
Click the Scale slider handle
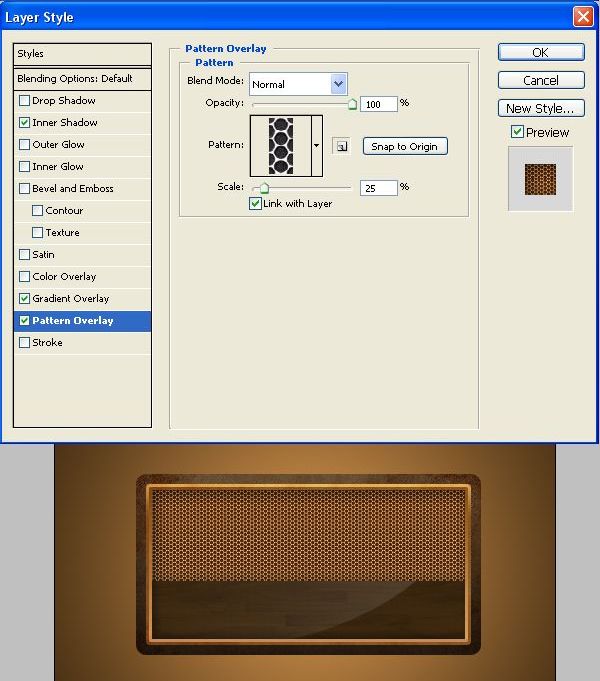[x=264, y=188]
